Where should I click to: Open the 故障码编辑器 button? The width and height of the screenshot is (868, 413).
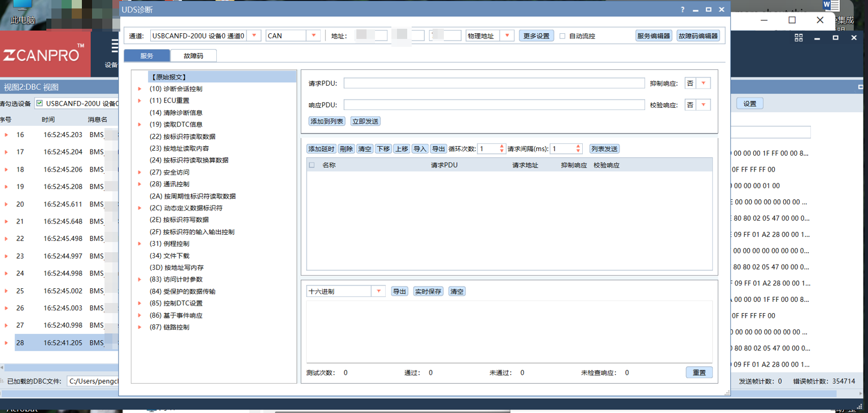(x=698, y=36)
